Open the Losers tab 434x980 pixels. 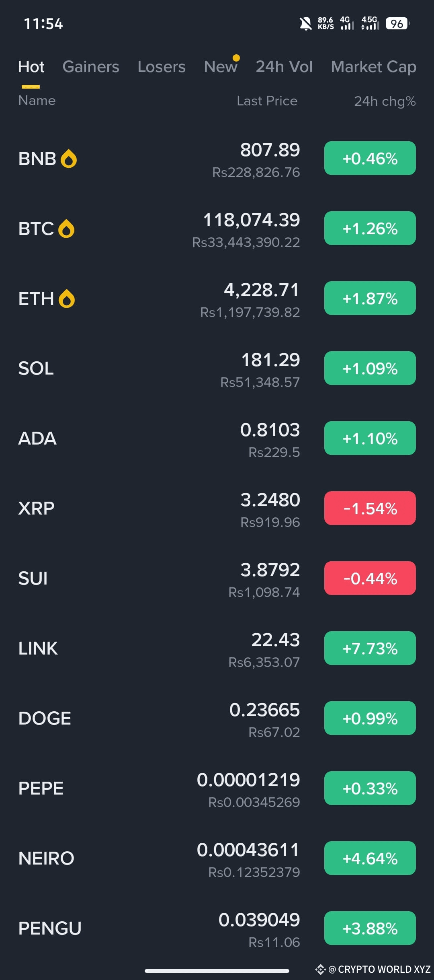pyautogui.click(x=162, y=67)
